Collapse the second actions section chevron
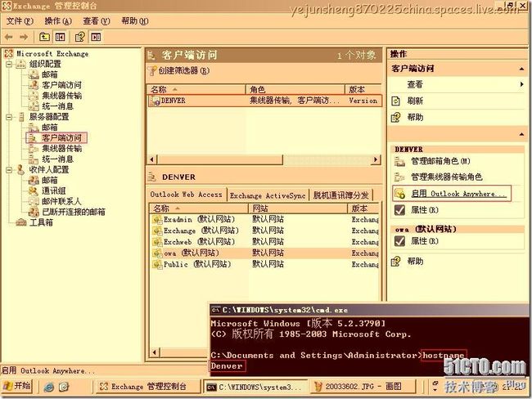Image resolution: width=532 pixels, height=399 pixels. pyautogui.click(x=521, y=135)
